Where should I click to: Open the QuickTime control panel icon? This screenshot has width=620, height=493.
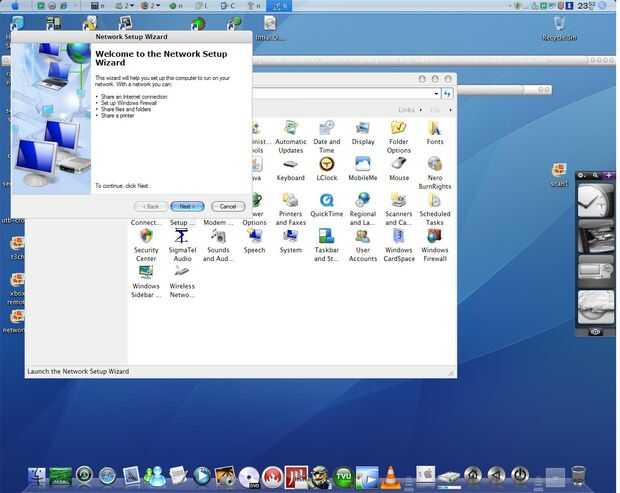point(327,205)
